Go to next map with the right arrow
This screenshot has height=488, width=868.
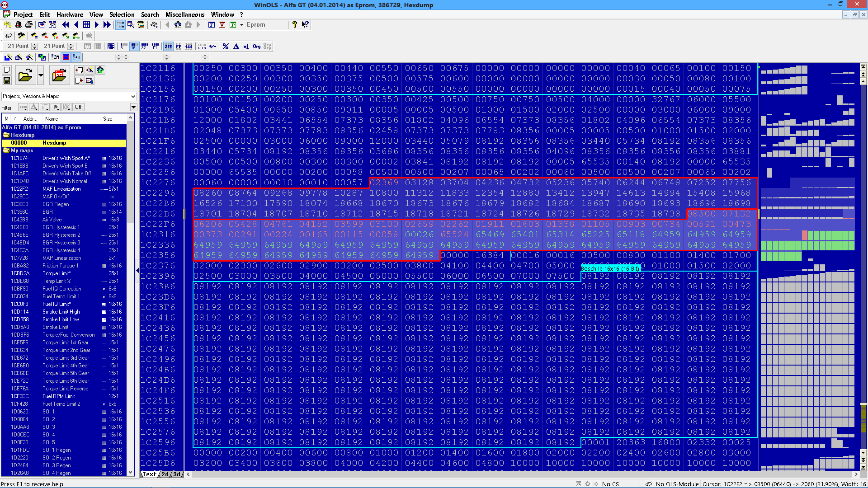[96, 25]
